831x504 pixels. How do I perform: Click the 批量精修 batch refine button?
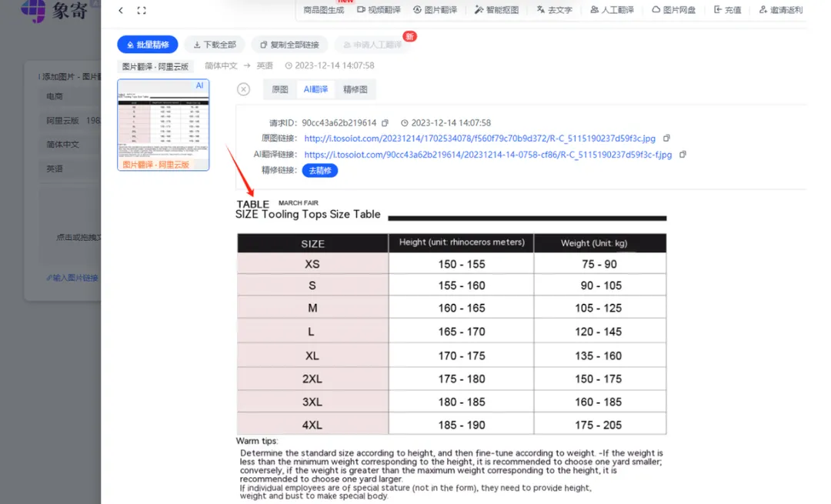point(147,44)
